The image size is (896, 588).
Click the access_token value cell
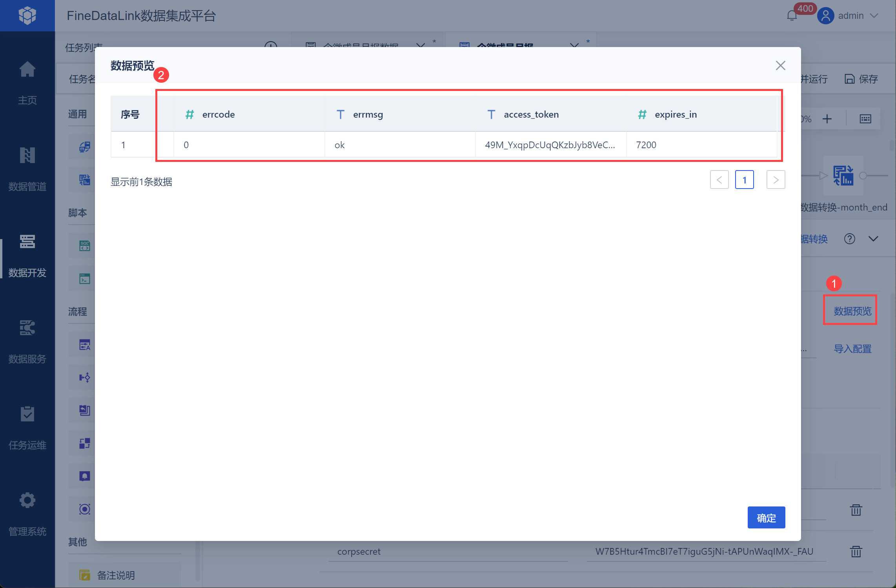coord(550,145)
